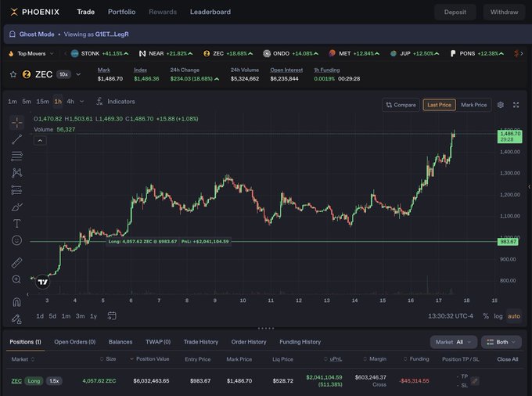
Task: Select the 1d date range
Action: pyautogui.click(x=40, y=316)
